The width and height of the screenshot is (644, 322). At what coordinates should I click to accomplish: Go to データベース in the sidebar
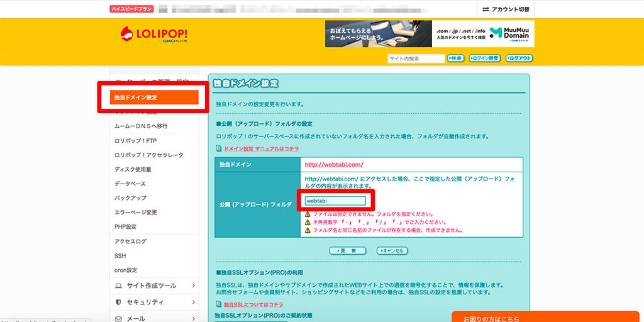pos(130,184)
